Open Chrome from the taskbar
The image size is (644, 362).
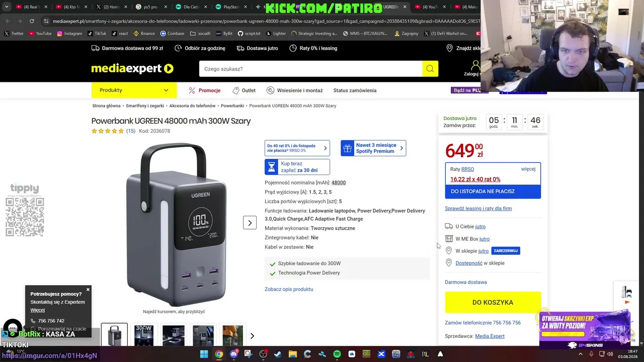[219, 354]
